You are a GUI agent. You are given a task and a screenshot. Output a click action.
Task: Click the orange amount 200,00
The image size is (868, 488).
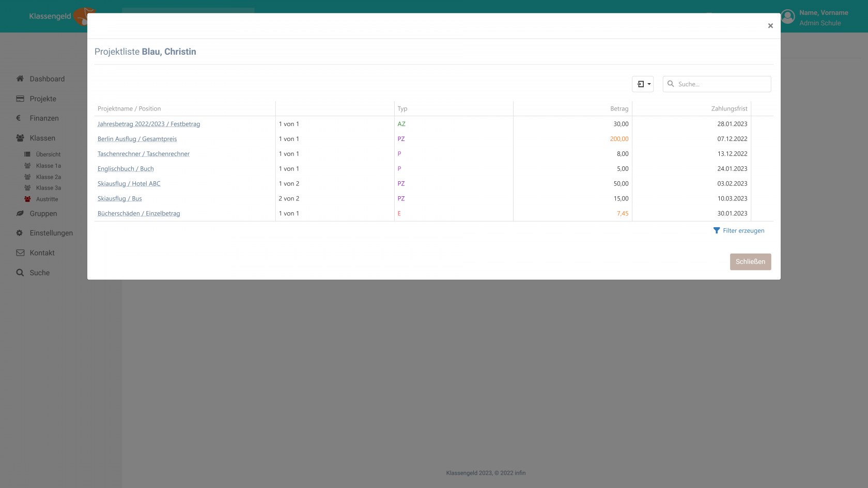click(619, 139)
